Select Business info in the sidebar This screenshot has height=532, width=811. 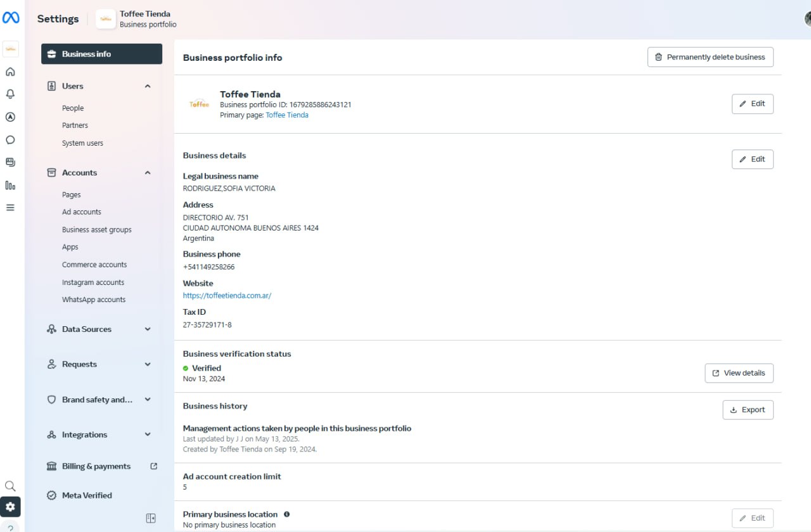click(x=101, y=54)
